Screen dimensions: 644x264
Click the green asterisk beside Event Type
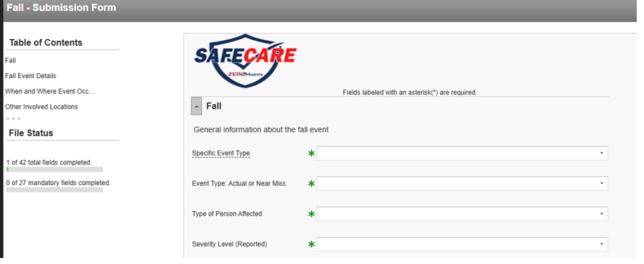(311, 183)
